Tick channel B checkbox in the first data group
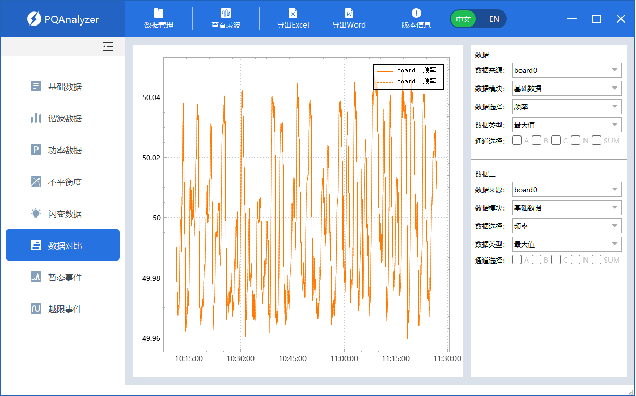636x396 pixels. click(536, 140)
